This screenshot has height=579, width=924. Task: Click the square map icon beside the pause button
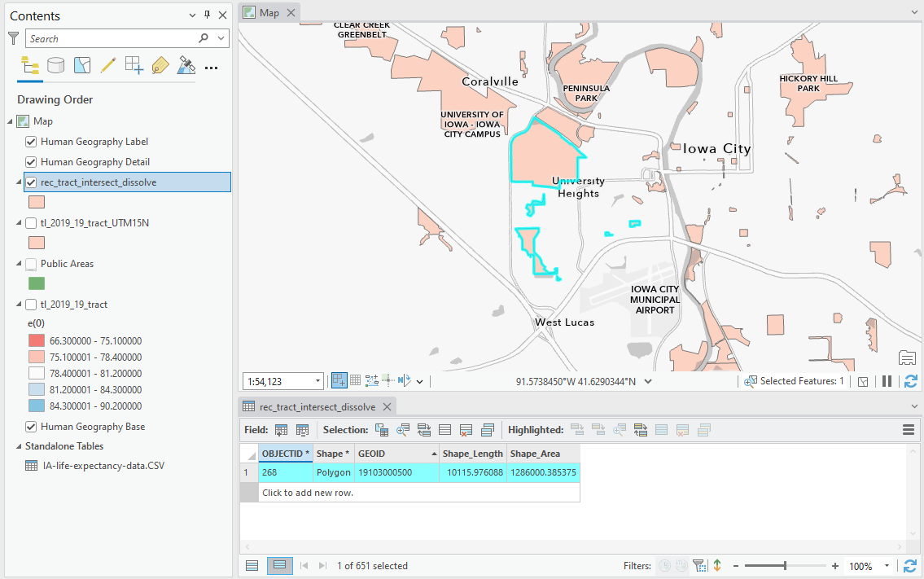863,381
